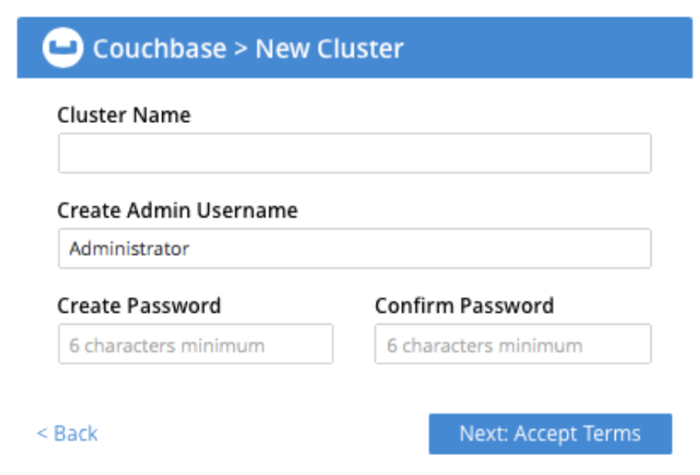Click the Couchbase > New Cluster title
700x475 pixels.
[x=248, y=48]
